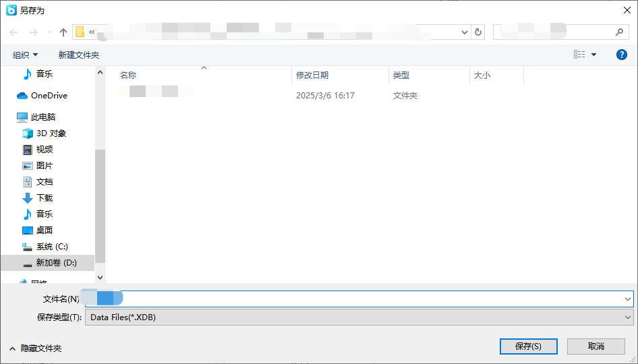Select 此电脑 in the navigation tree
The width and height of the screenshot is (638, 364).
43,117
